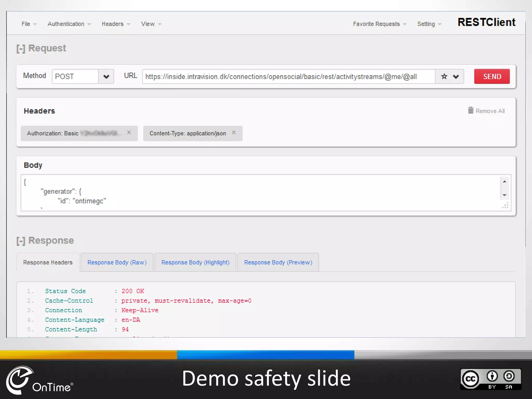
Task: Click the body scrollbar down arrow
Action: point(504,195)
